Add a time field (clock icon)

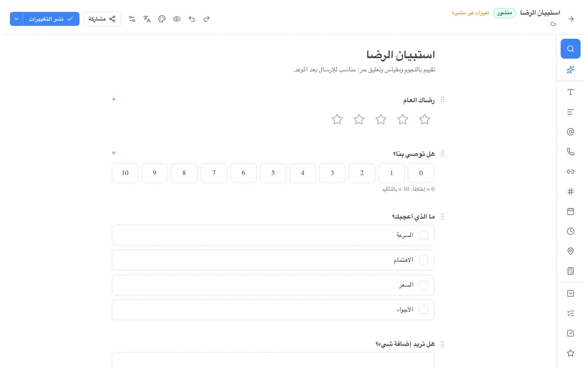pyautogui.click(x=570, y=231)
